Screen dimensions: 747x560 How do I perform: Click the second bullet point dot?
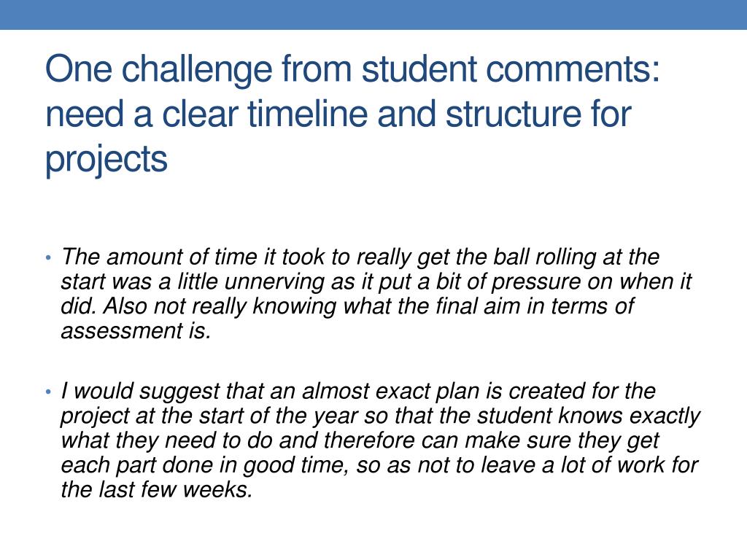click(x=48, y=392)
